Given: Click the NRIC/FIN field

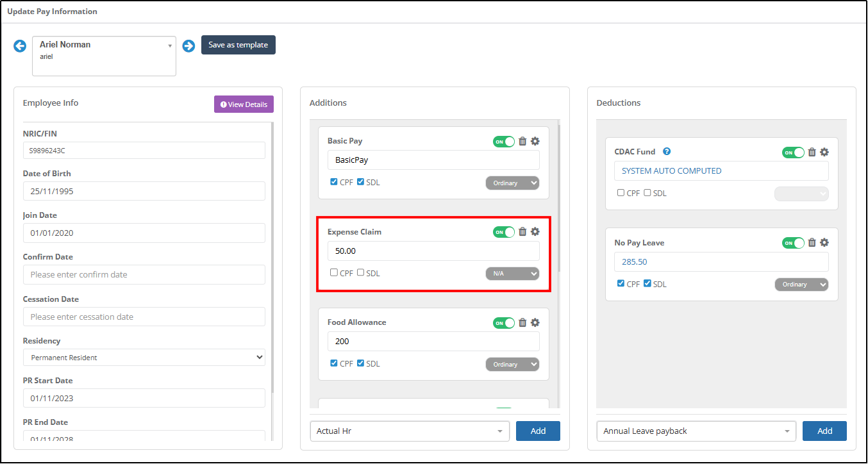Looking at the screenshot, I should point(144,151).
